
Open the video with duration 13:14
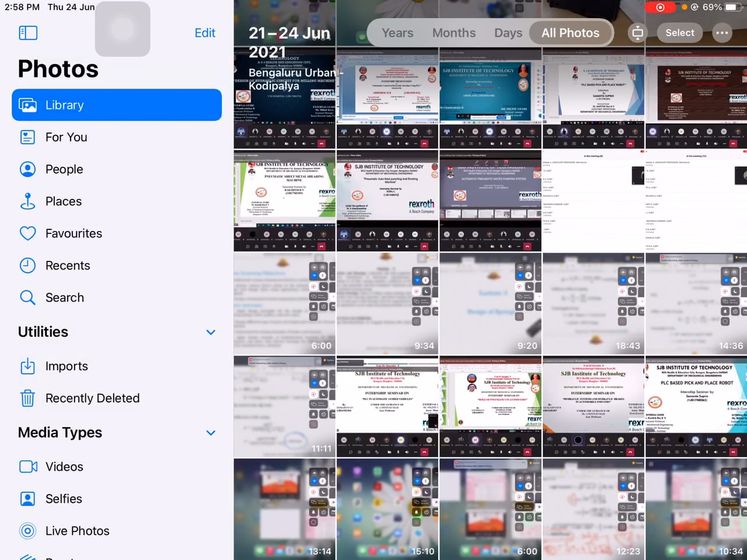coord(284,509)
